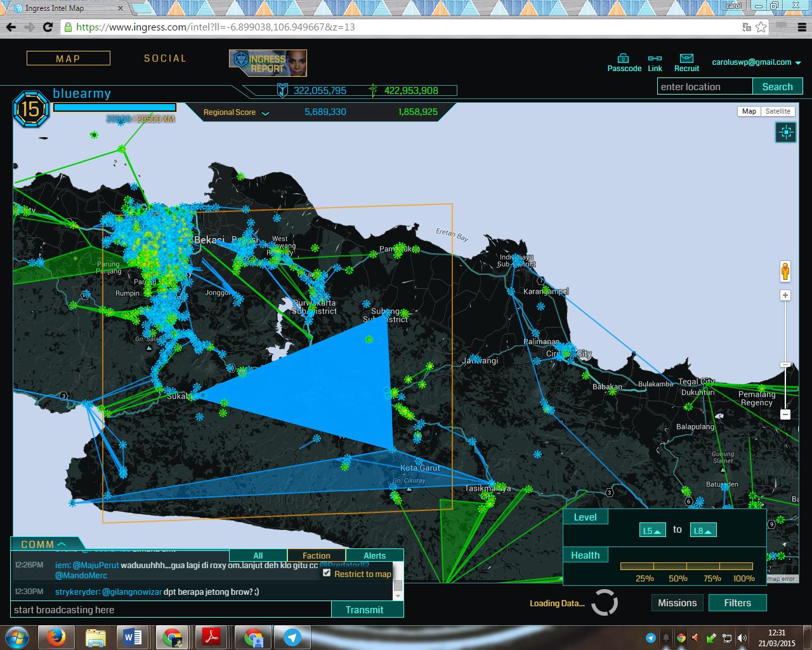Click the Resistance blue score icon
Image resolution: width=812 pixels, height=650 pixels.
click(x=282, y=90)
